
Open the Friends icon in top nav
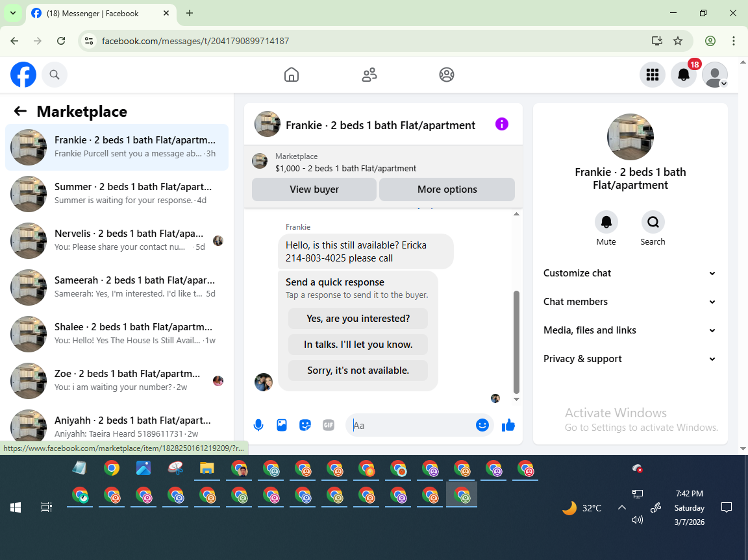click(x=369, y=75)
